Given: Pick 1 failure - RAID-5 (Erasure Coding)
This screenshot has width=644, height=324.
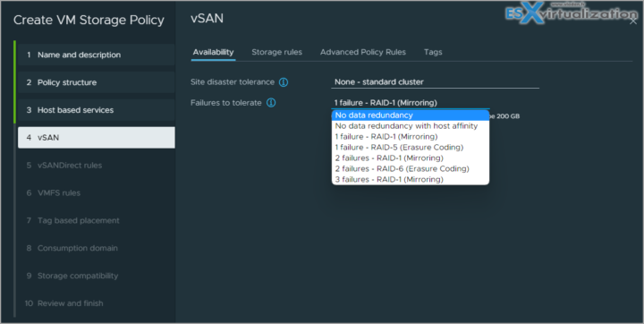Looking at the screenshot, I should click(x=411, y=147).
